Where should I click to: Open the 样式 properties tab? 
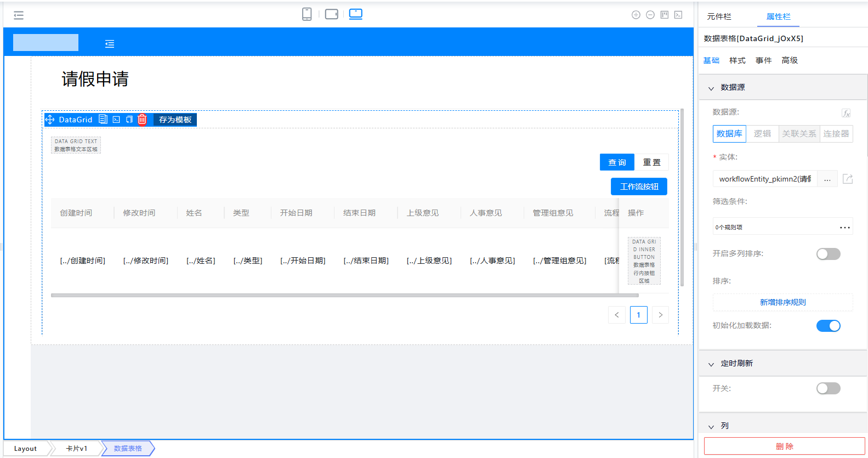(x=737, y=60)
